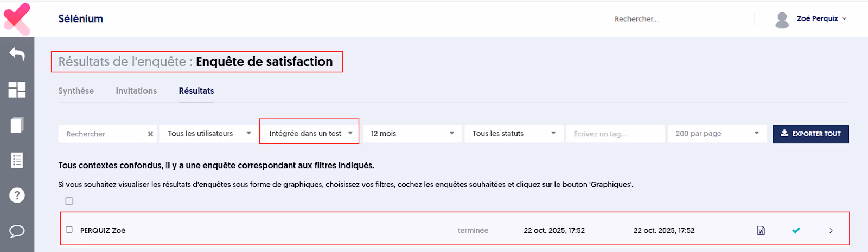Click the Word document icon for PERQUIZ Zoé
Screen dimensions: 868x252
761,230
